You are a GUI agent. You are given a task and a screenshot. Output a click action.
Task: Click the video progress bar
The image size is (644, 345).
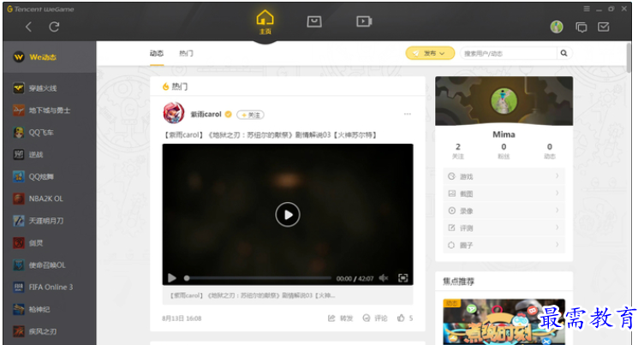click(258, 278)
